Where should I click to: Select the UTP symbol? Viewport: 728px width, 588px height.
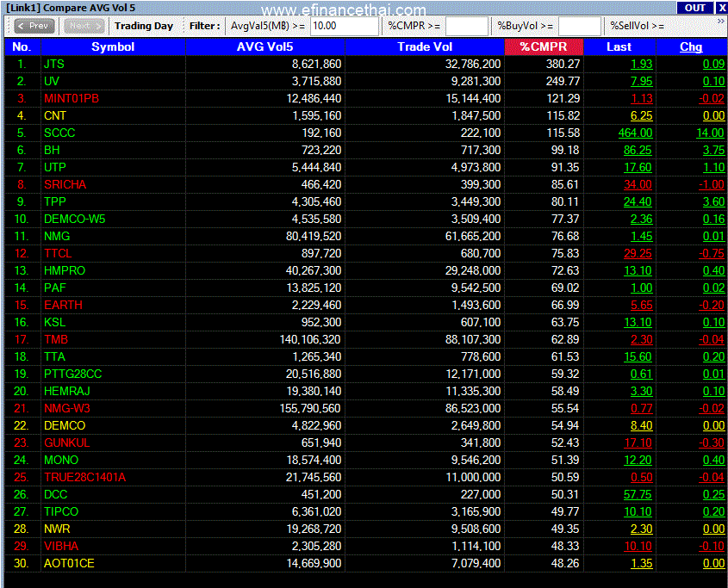click(x=55, y=167)
